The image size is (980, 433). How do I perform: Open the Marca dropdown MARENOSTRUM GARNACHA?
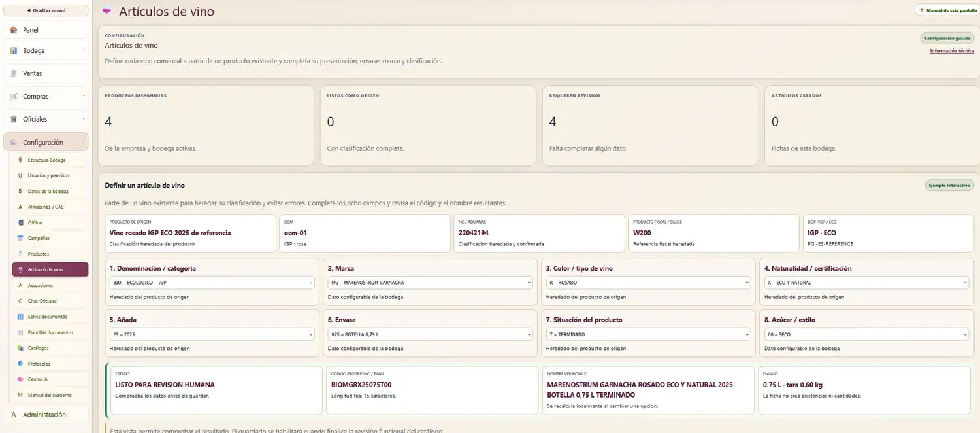click(x=430, y=283)
